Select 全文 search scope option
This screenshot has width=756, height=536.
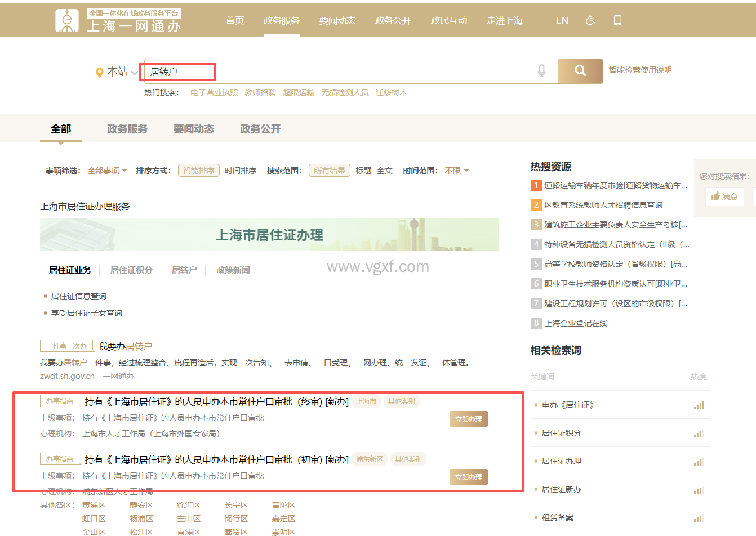(x=385, y=171)
